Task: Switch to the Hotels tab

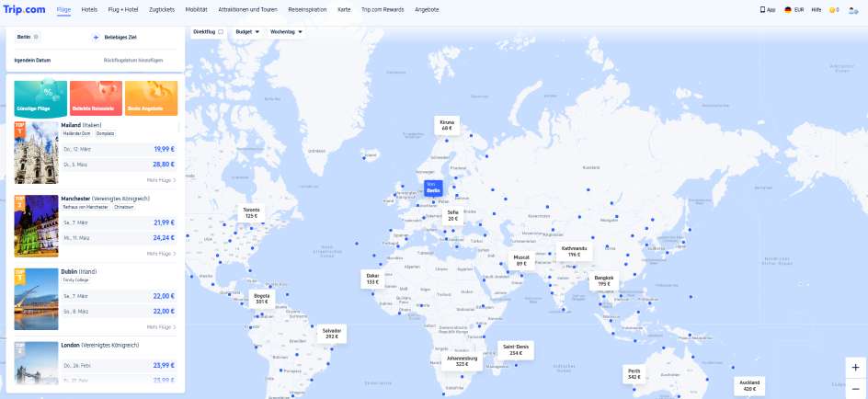Action: tap(89, 9)
